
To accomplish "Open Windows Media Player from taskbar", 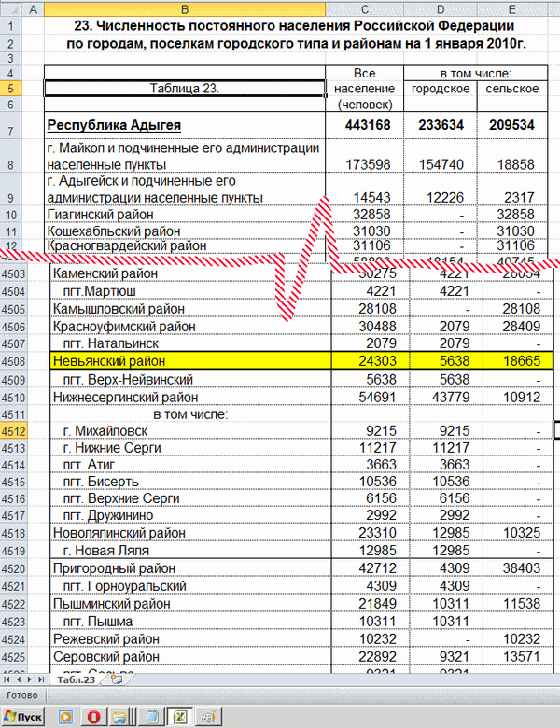I will click(65, 718).
